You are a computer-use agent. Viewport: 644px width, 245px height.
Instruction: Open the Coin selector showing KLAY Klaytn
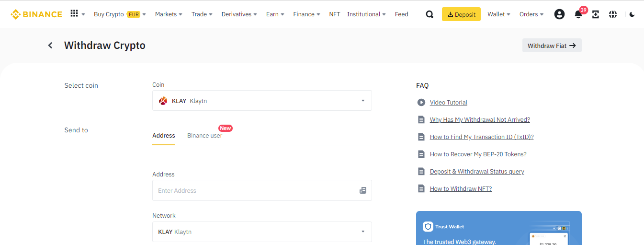(262, 101)
